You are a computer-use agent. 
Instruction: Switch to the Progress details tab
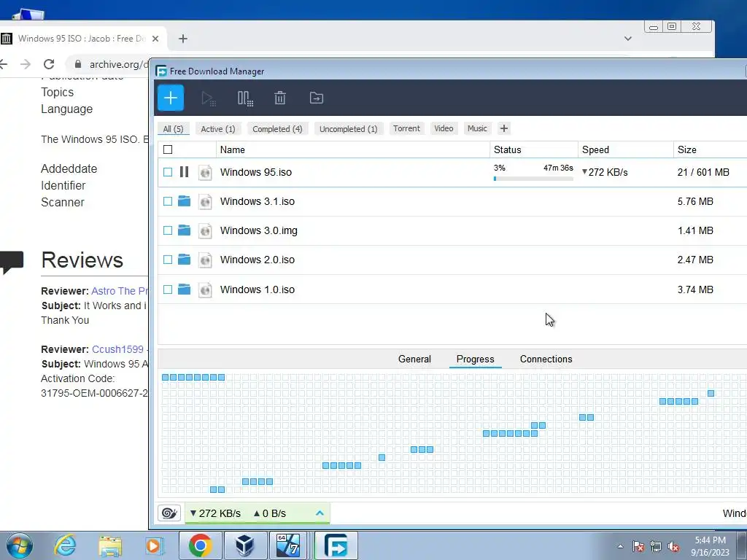click(475, 359)
